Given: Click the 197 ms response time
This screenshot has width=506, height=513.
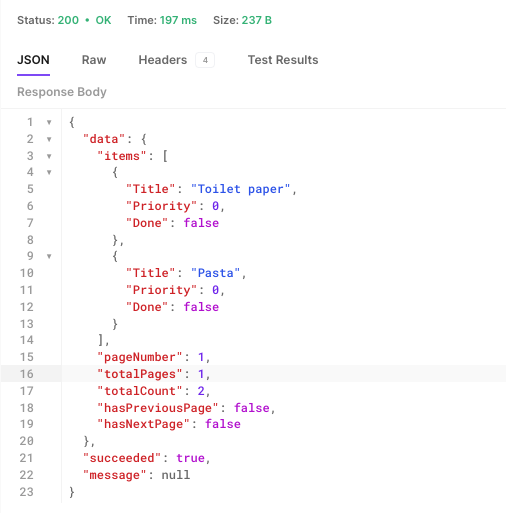Looking at the screenshot, I should tap(178, 20).
